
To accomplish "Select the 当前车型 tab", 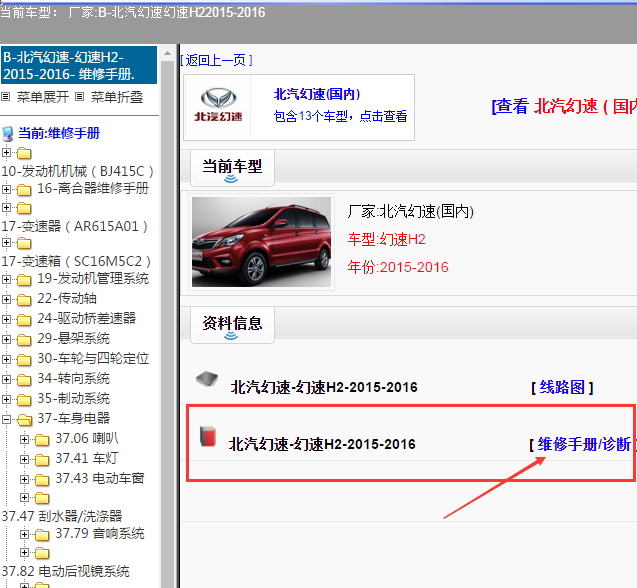I will tap(232, 167).
